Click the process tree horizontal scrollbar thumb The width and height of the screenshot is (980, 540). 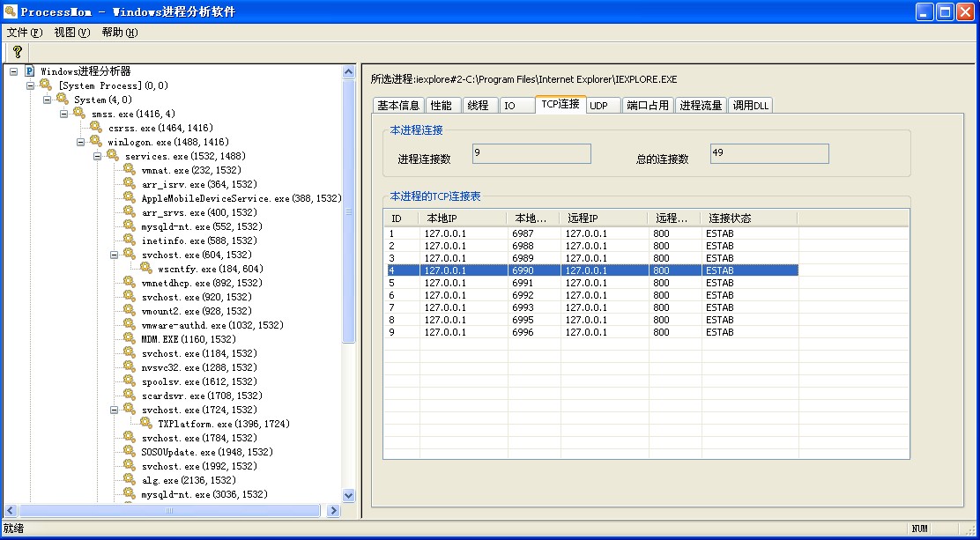(x=169, y=510)
